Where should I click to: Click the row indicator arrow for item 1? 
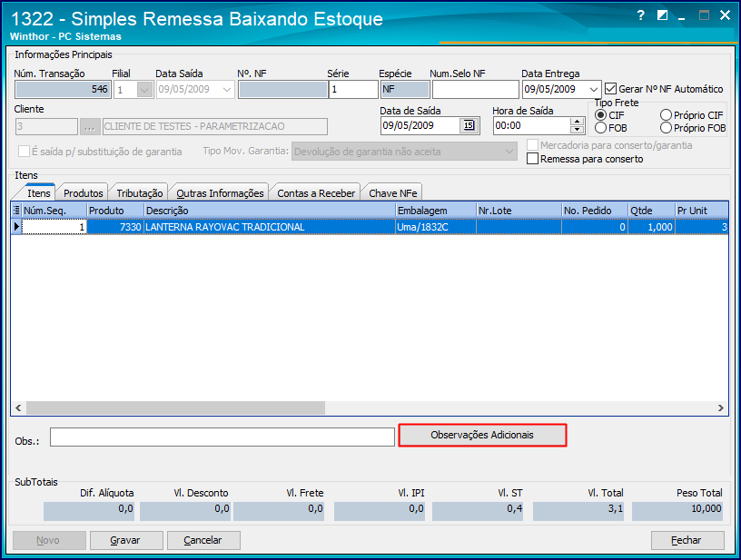click(16, 227)
